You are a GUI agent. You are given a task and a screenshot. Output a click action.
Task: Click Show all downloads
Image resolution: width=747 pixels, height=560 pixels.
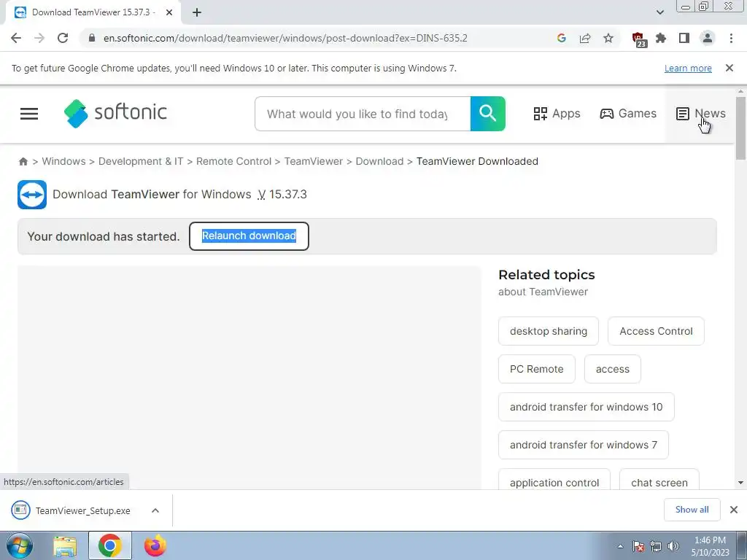[692, 510]
